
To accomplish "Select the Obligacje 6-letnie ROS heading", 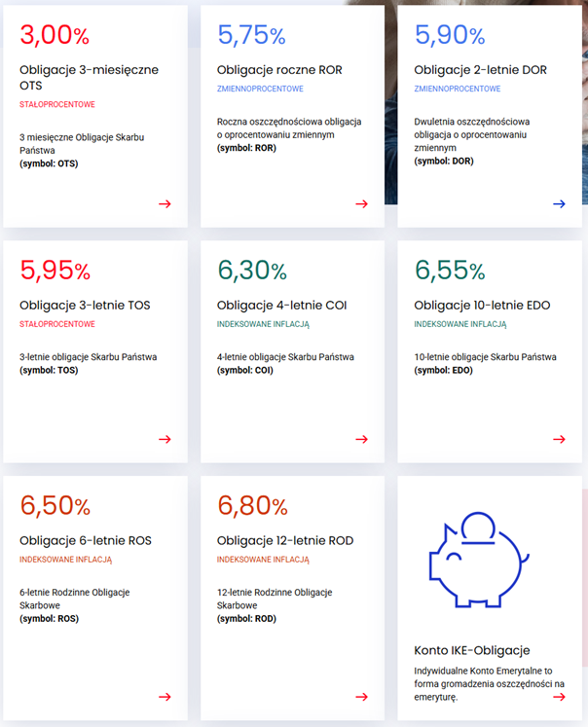I will tap(86, 541).
